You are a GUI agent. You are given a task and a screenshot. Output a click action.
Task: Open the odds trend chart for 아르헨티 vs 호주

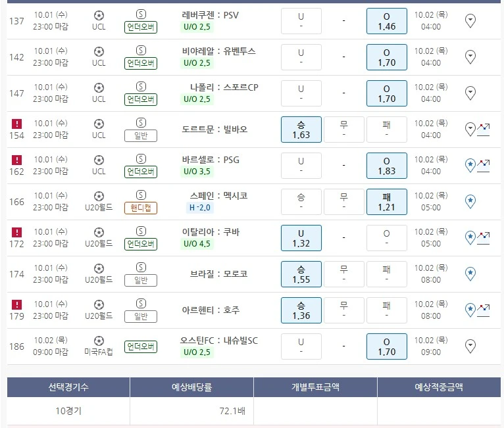pyautogui.click(x=484, y=309)
